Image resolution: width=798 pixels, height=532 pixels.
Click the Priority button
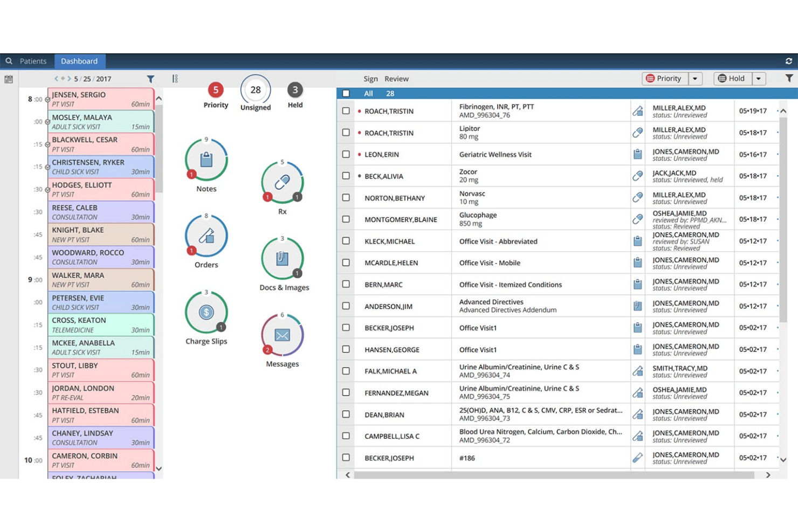665,79
